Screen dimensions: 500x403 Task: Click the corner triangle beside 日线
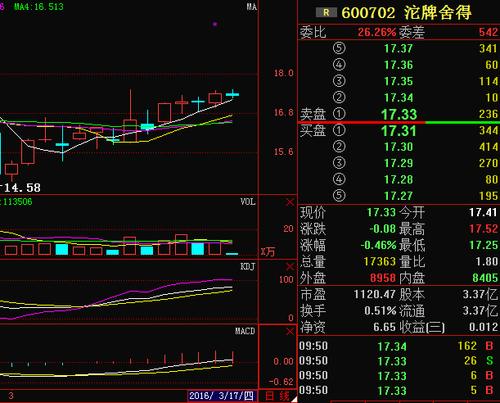[294, 399]
